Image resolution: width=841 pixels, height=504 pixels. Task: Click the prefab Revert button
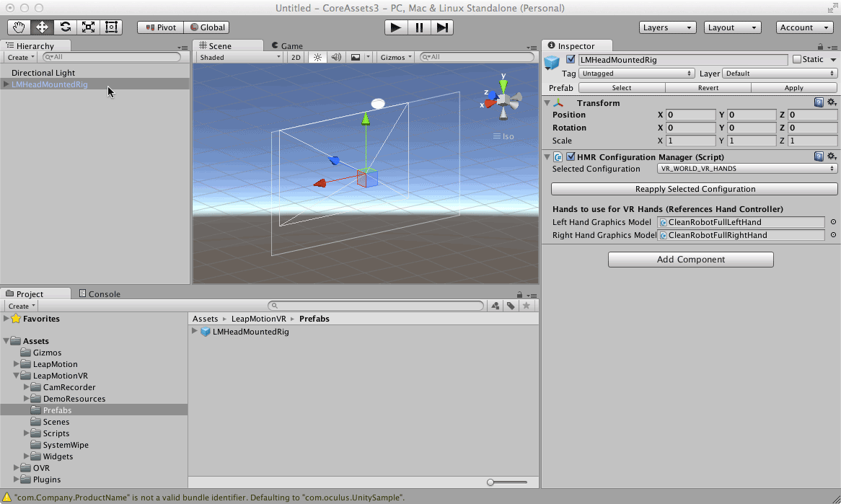(x=708, y=88)
